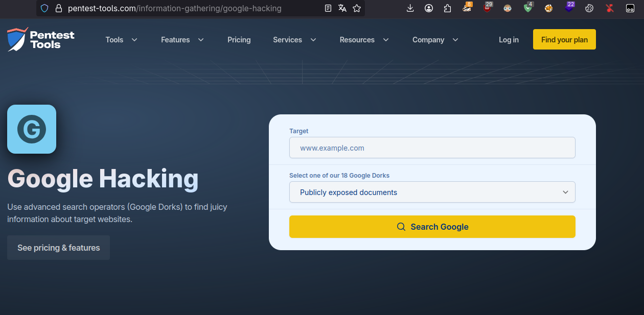Click the padlock site security icon
Viewport: 644px width, 315px height.
tap(58, 8)
